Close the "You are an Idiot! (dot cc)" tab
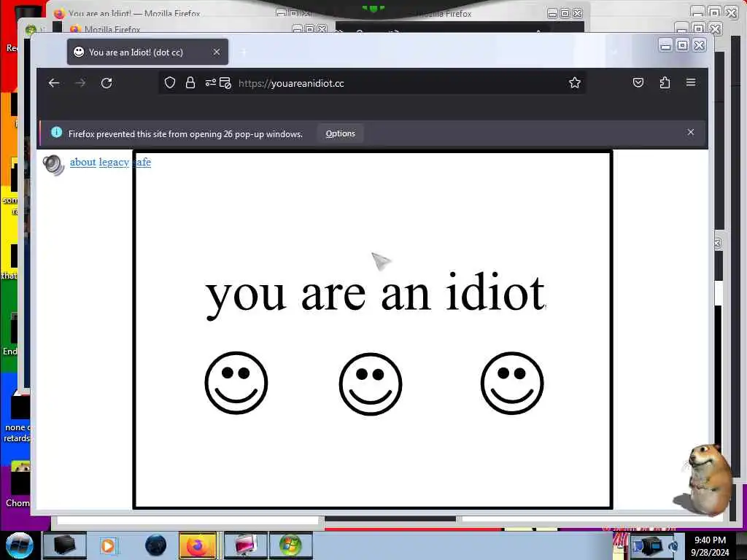 pos(216,52)
